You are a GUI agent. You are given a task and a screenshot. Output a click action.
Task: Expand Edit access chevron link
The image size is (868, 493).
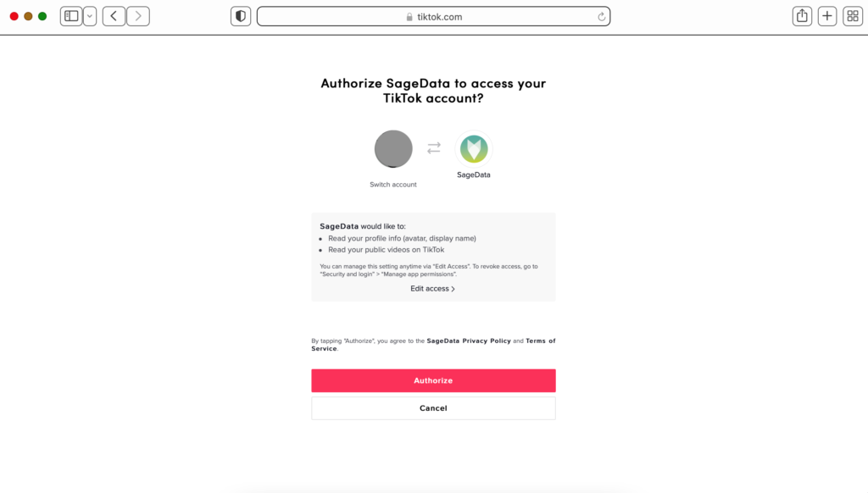click(433, 289)
